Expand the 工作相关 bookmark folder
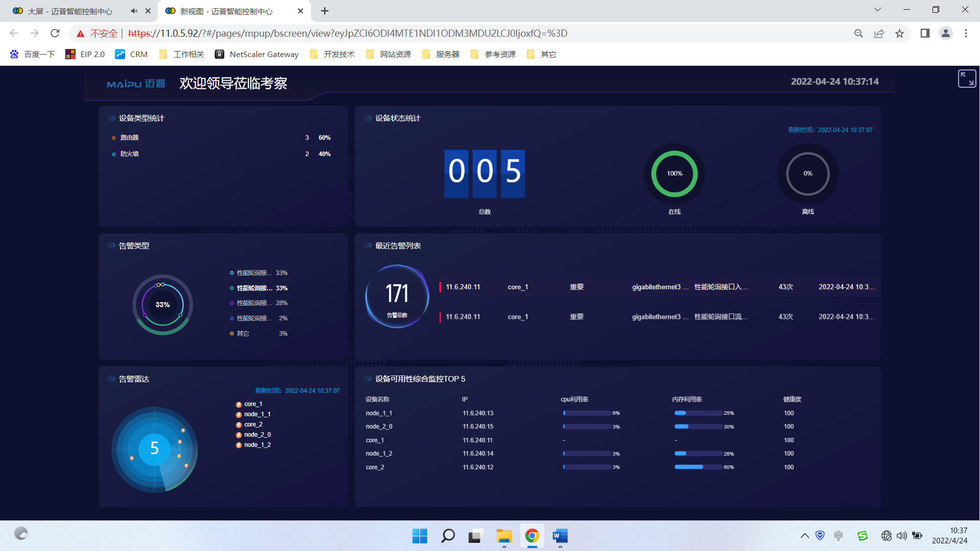The image size is (980, 551). (182, 54)
